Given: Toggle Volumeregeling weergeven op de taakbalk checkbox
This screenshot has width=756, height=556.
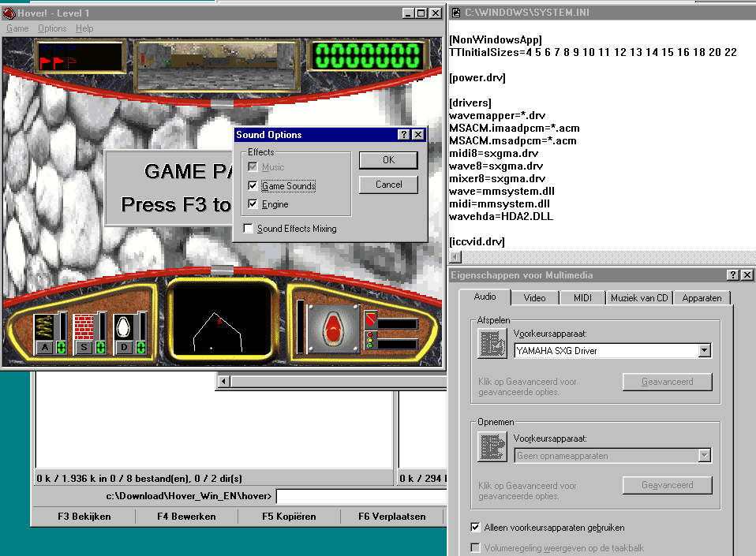Looking at the screenshot, I should tap(475, 548).
